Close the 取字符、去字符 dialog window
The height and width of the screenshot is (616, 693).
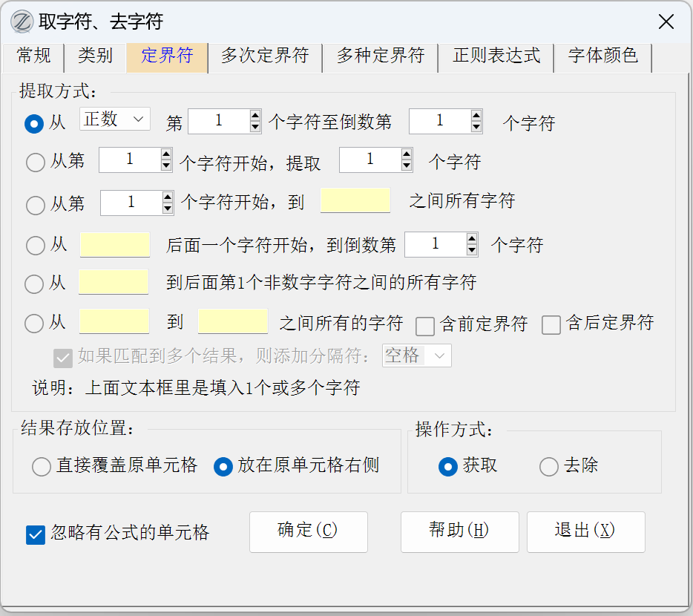click(666, 22)
